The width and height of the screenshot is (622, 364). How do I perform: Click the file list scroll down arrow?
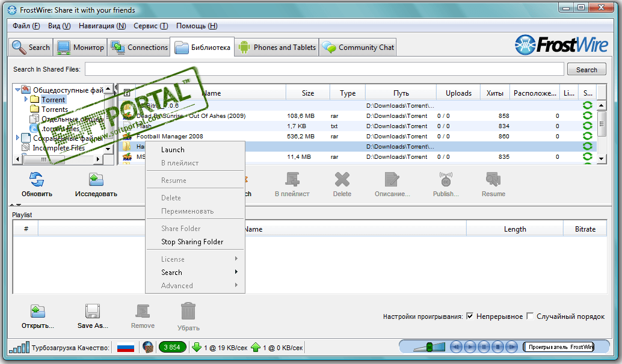[x=602, y=158]
